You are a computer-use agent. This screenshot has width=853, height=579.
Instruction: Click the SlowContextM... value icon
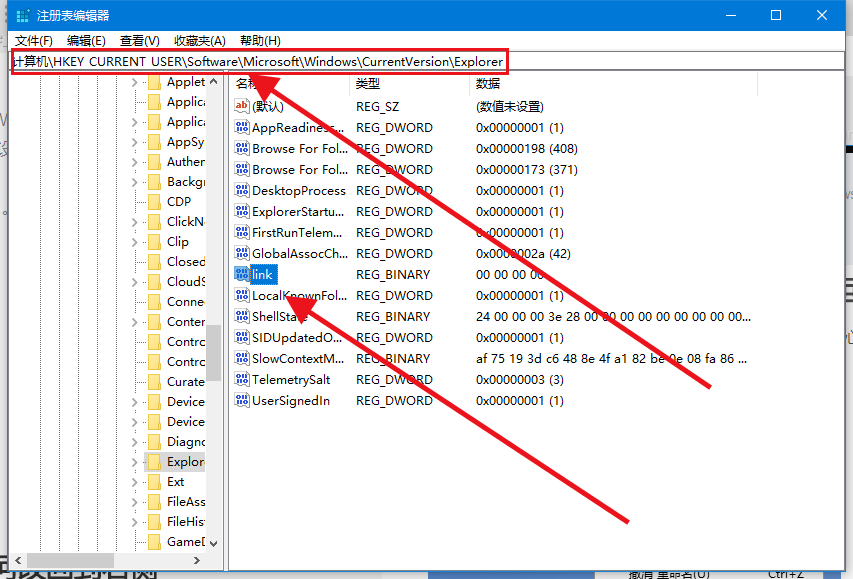tap(242, 358)
